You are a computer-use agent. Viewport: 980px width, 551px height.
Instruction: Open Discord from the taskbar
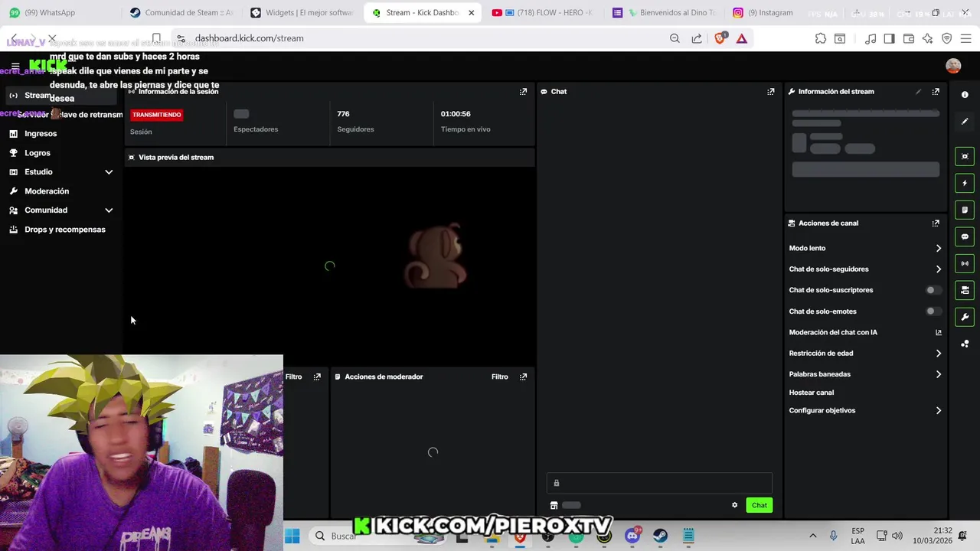pos(632,536)
